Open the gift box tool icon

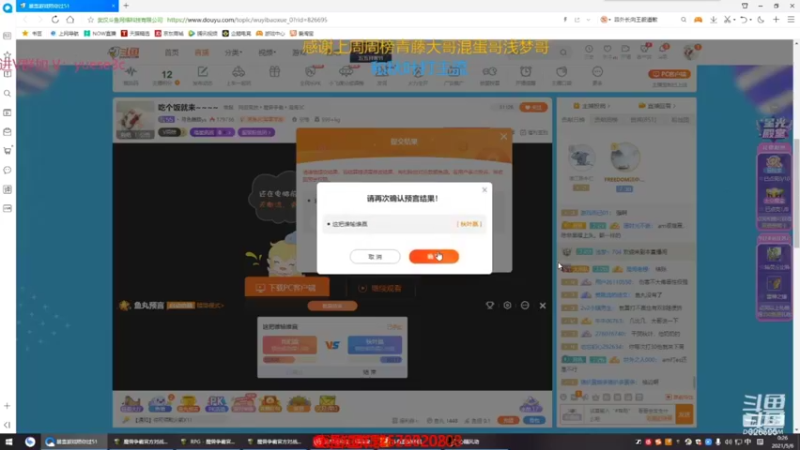coord(274,72)
